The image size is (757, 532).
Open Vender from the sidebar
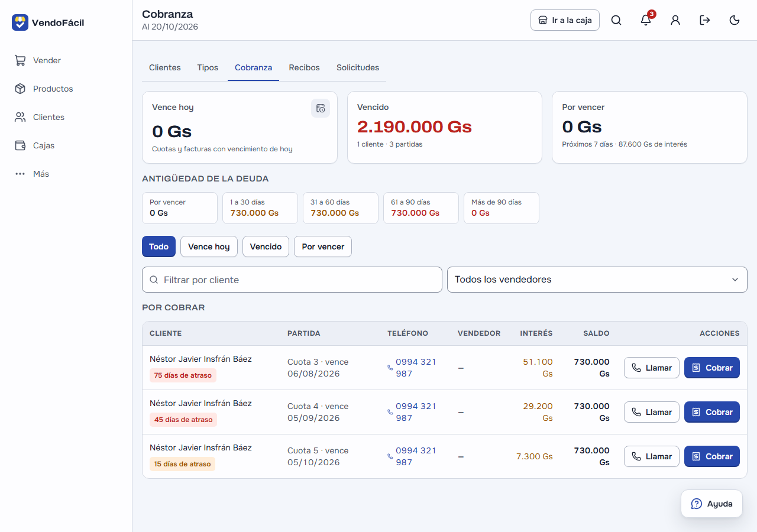[66, 60]
